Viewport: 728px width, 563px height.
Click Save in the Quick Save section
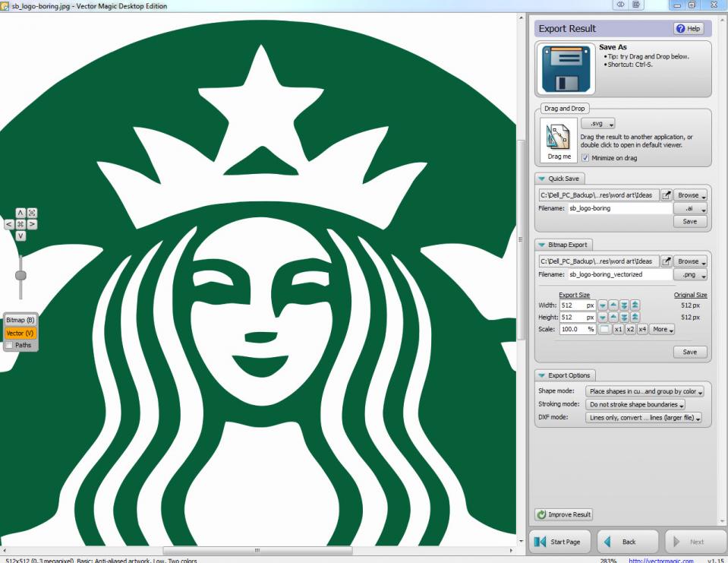click(690, 222)
